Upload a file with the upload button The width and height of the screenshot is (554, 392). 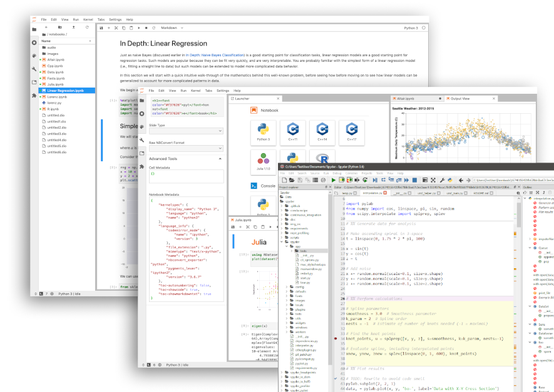[x=73, y=27]
